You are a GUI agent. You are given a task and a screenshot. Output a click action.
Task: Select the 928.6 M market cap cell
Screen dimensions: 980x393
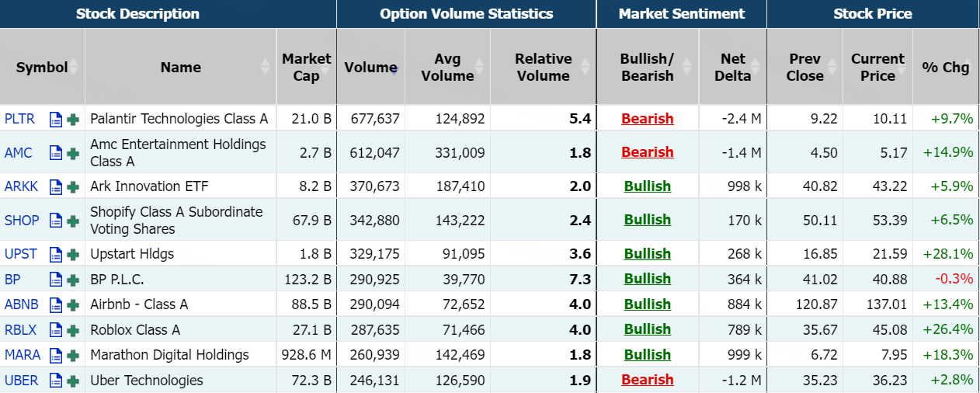306,355
